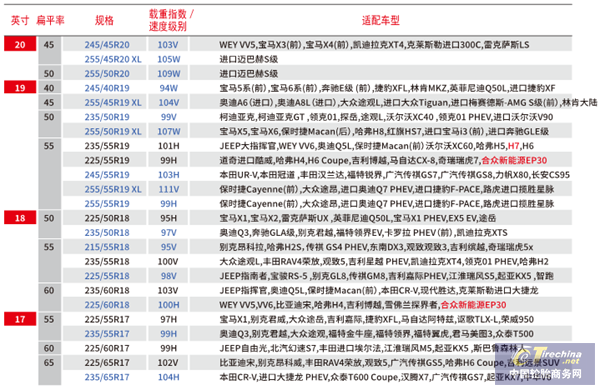This screenshot has height=390, width=600.
Task: Click load index 107W
Action: tap(169, 132)
